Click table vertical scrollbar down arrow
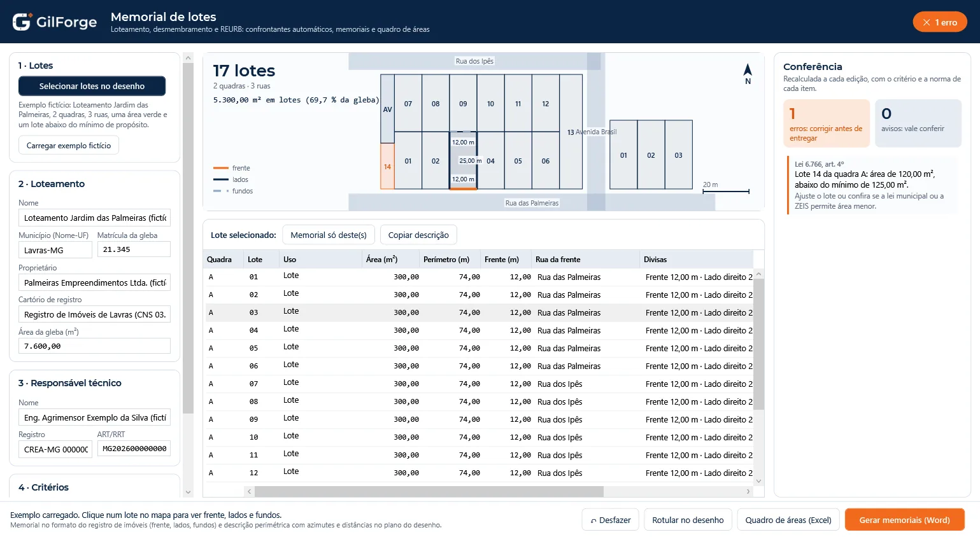980x537 pixels. tap(758, 482)
